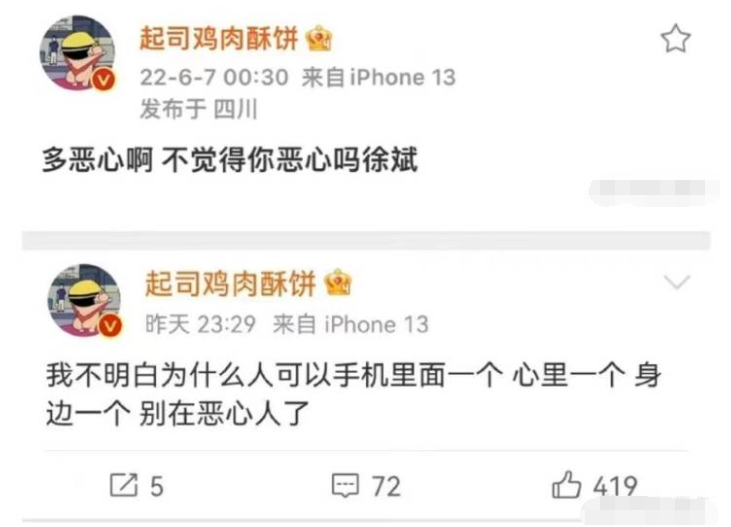Image resolution: width=731 pixels, height=527 pixels.
Task: Tap the repost share icon
Action: [x=124, y=485]
